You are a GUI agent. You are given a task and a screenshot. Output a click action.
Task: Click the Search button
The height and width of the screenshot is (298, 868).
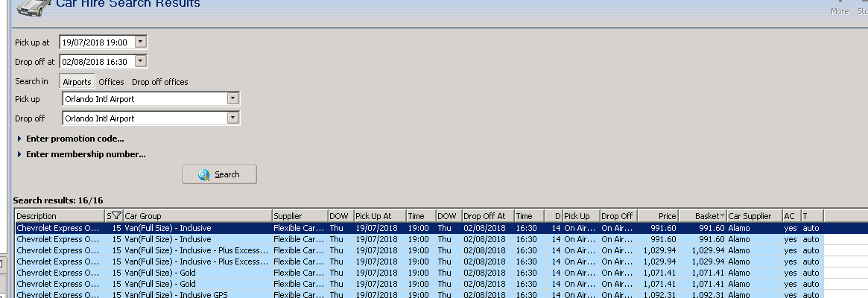[x=219, y=174]
